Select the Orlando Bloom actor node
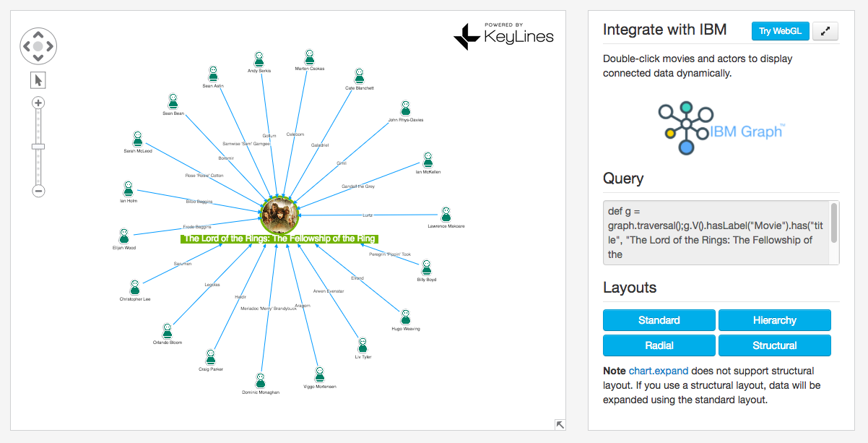This screenshot has height=443, width=868. pos(167,331)
